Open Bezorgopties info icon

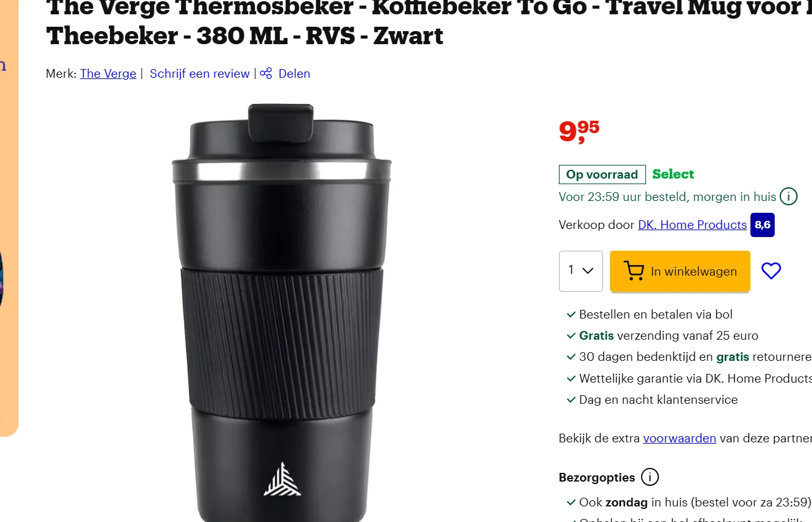(650, 477)
